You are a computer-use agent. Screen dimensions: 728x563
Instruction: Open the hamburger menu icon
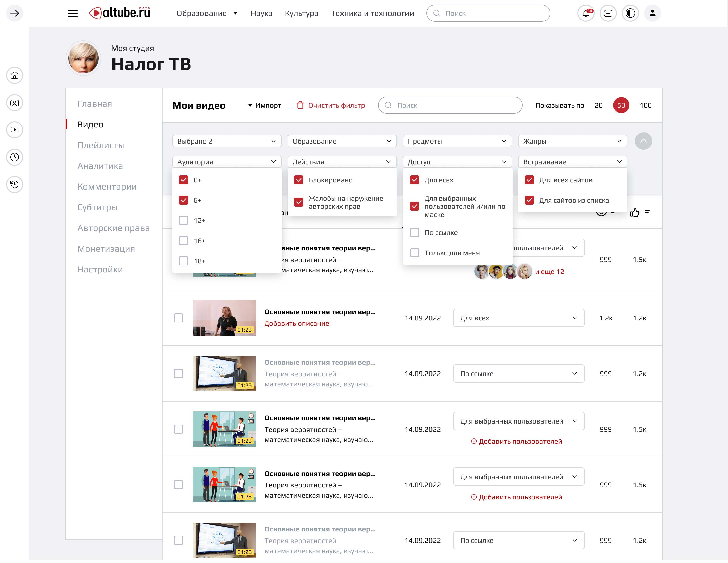pyautogui.click(x=73, y=13)
